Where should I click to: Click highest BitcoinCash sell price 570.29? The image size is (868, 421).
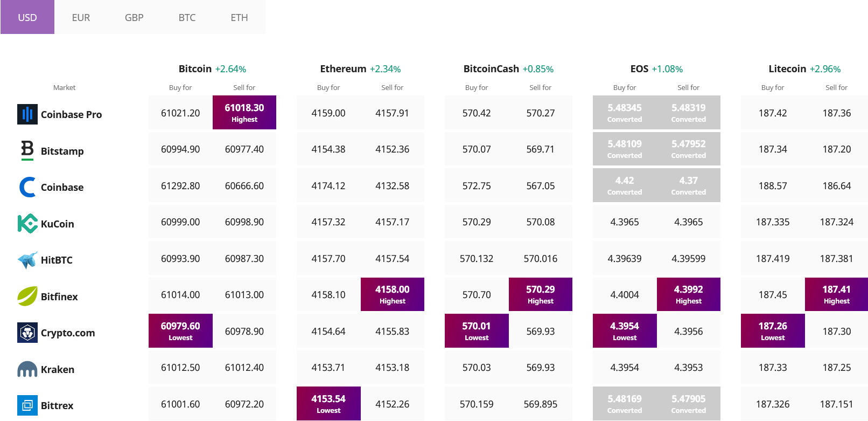pyautogui.click(x=541, y=294)
